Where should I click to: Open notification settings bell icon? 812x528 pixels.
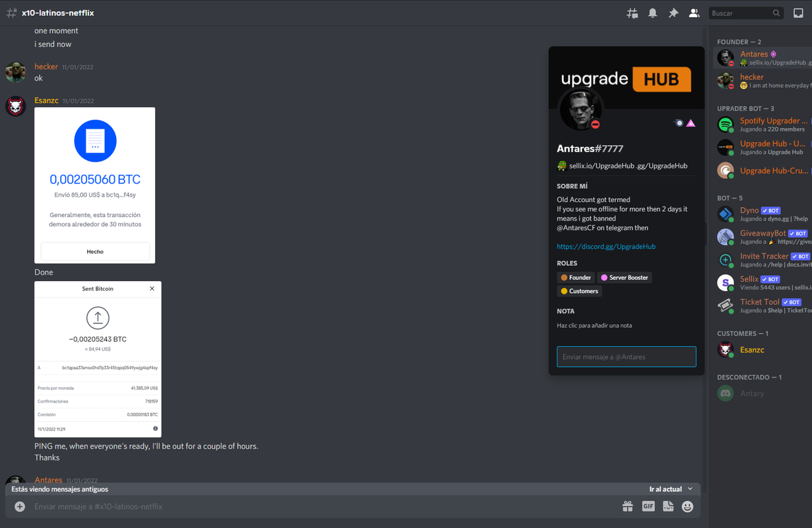652,13
